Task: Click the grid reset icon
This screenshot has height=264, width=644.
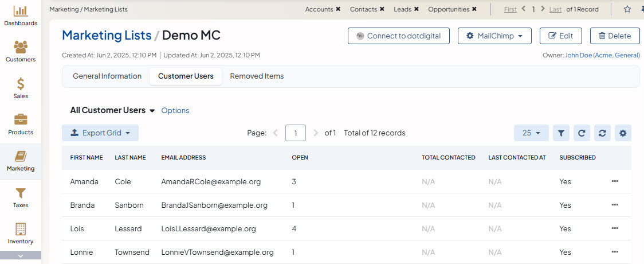Action: point(602,133)
